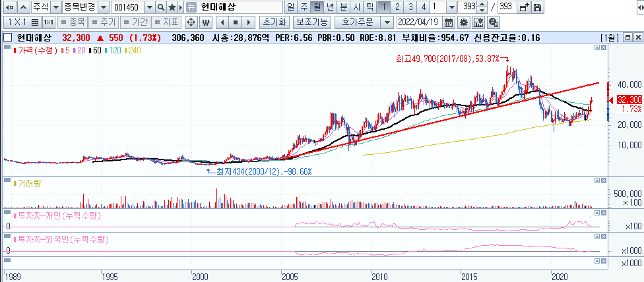The height and width of the screenshot is (282, 644).
Task: Choose interval preset 3
Action: click(410, 7)
